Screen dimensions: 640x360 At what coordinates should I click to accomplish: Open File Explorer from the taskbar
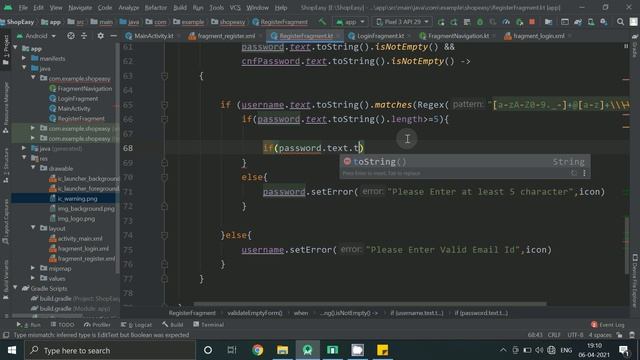coord(282,350)
